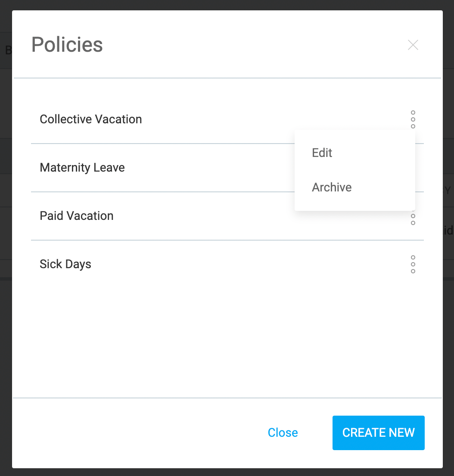Image resolution: width=454 pixels, height=476 pixels.
Task: Open the actions menu beside Maternity Leave
Action: (413, 168)
